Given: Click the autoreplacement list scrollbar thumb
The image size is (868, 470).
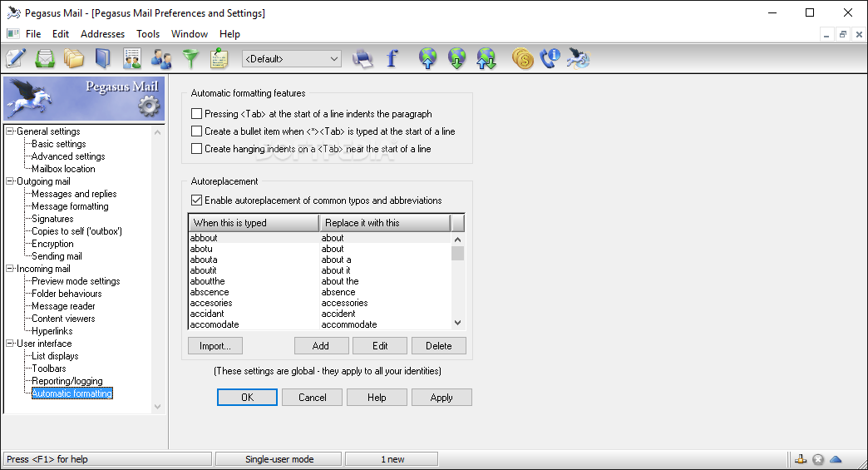Looking at the screenshot, I should click(457, 253).
